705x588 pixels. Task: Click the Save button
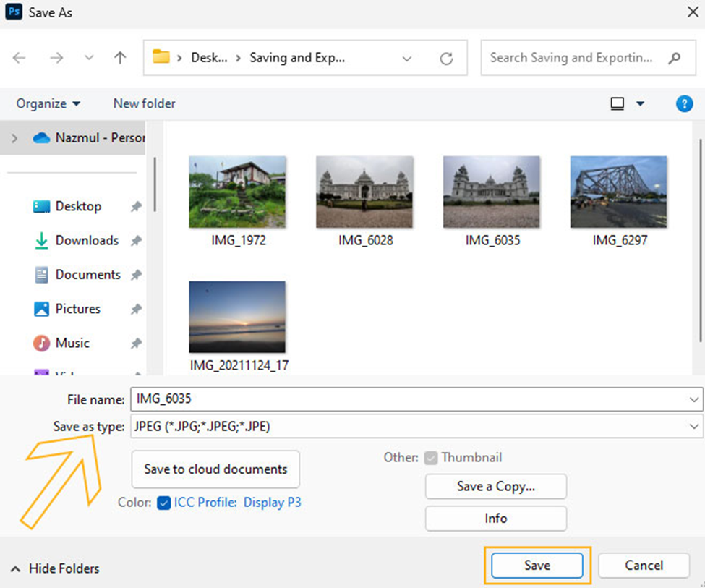[537, 566]
